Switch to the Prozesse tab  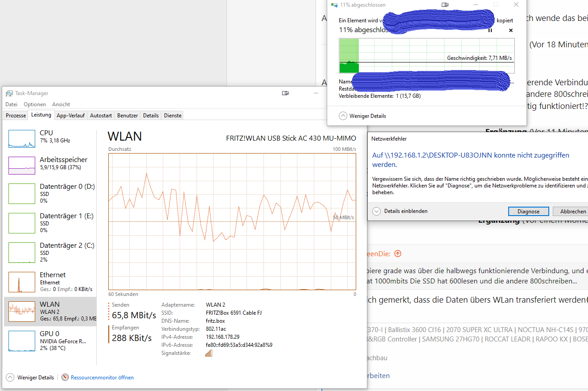pyautogui.click(x=16, y=115)
